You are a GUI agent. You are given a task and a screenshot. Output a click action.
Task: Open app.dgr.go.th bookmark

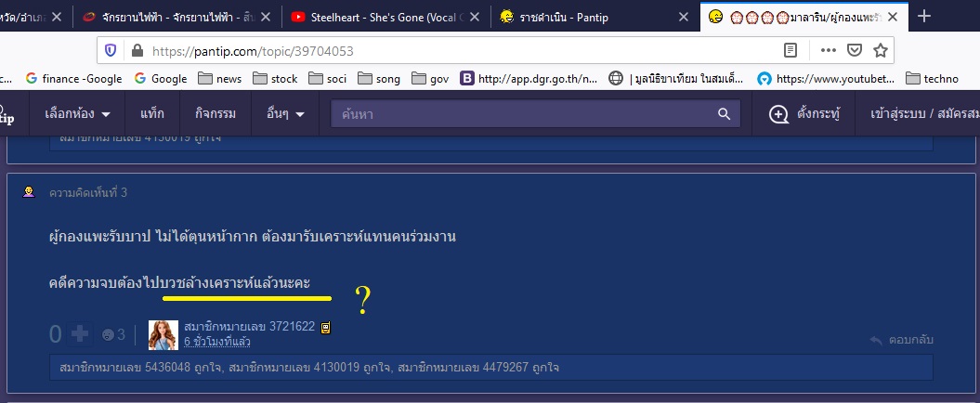(x=529, y=78)
